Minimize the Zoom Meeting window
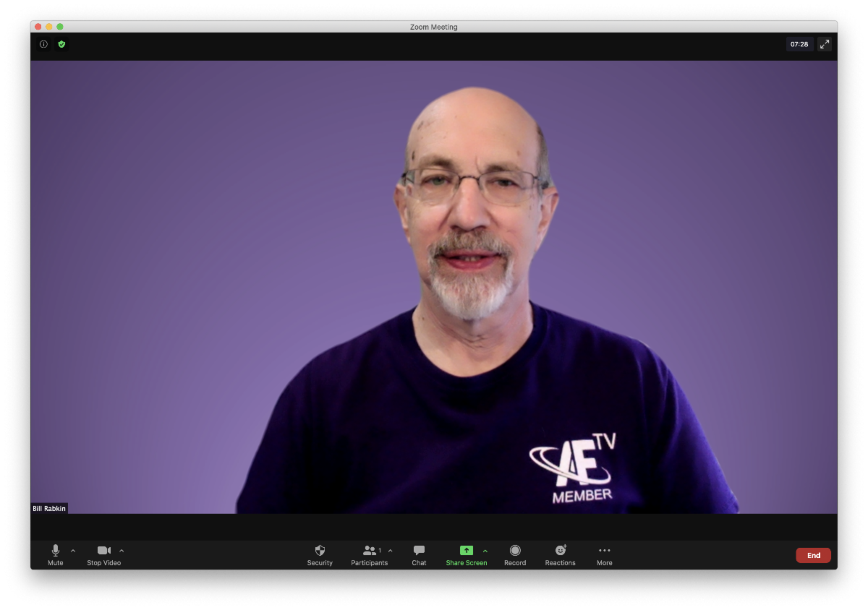The width and height of the screenshot is (868, 610). tap(49, 27)
